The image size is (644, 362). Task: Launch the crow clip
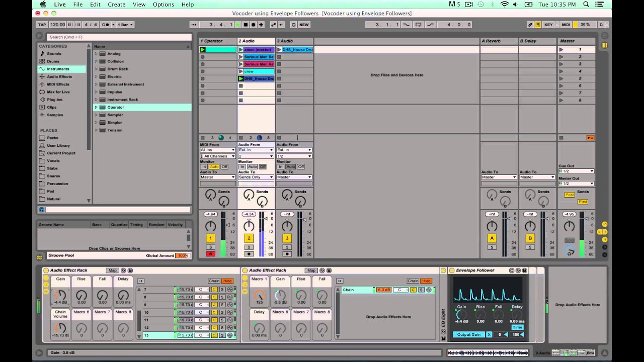(241, 71)
